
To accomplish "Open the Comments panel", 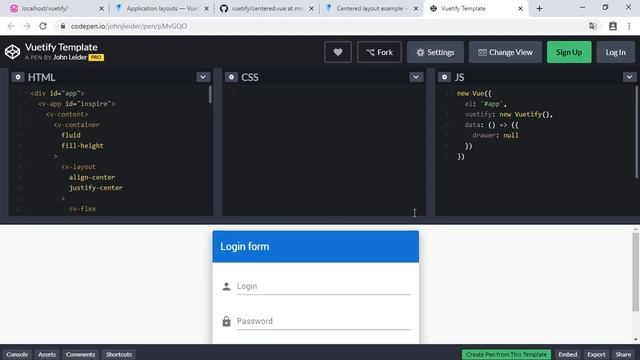I will click(x=80, y=354).
